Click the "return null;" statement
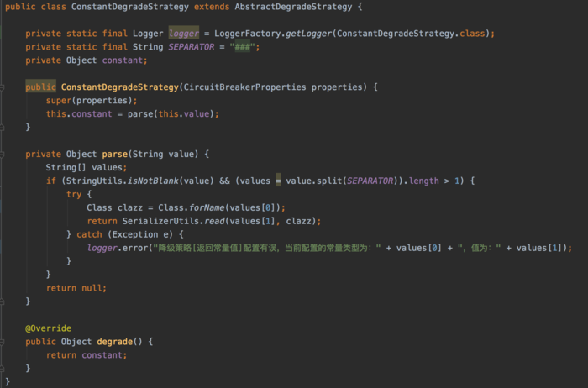Screen dimensions: 588x388 pos(76,288)
